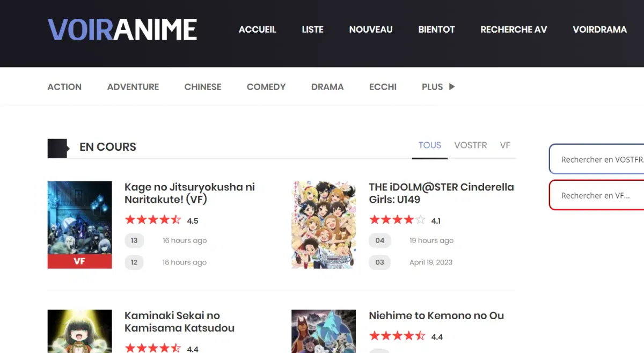This screenshot has height=353, width=644.
Task: Open the ECCHI genre category
Action: click(383, 86)
